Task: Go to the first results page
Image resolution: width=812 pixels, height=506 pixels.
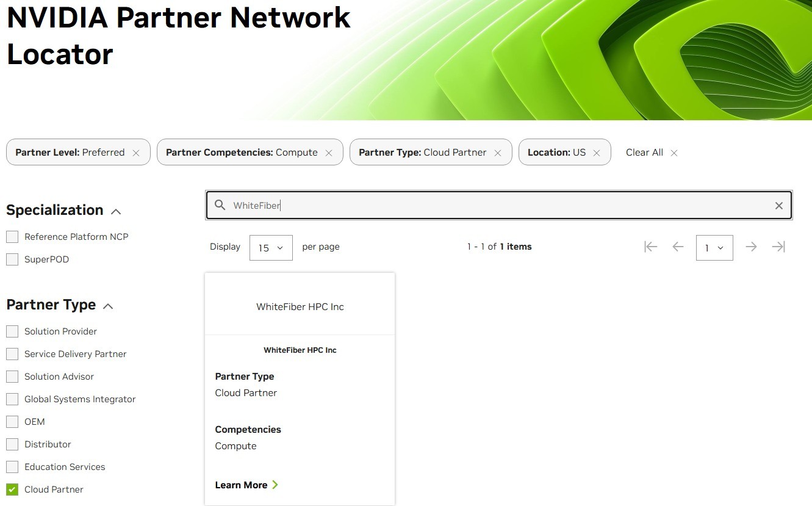Action: pyautogui.click(x=650, y=247)
